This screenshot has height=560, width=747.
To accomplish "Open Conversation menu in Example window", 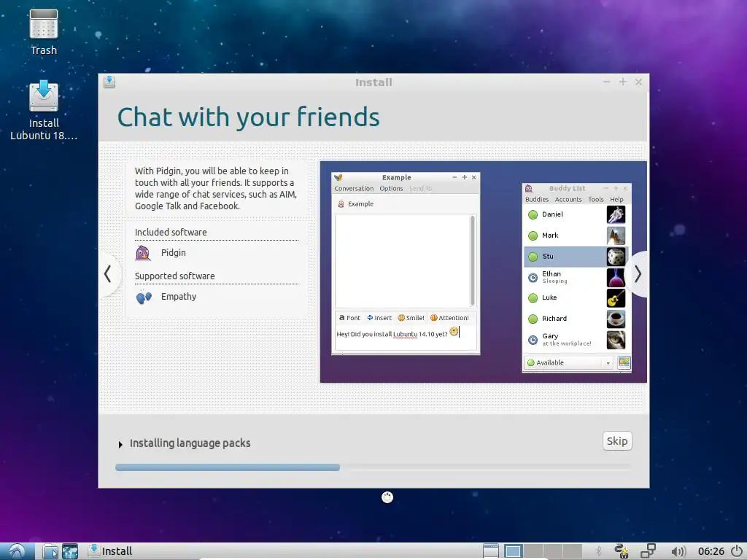I will (x=354, y=189).
